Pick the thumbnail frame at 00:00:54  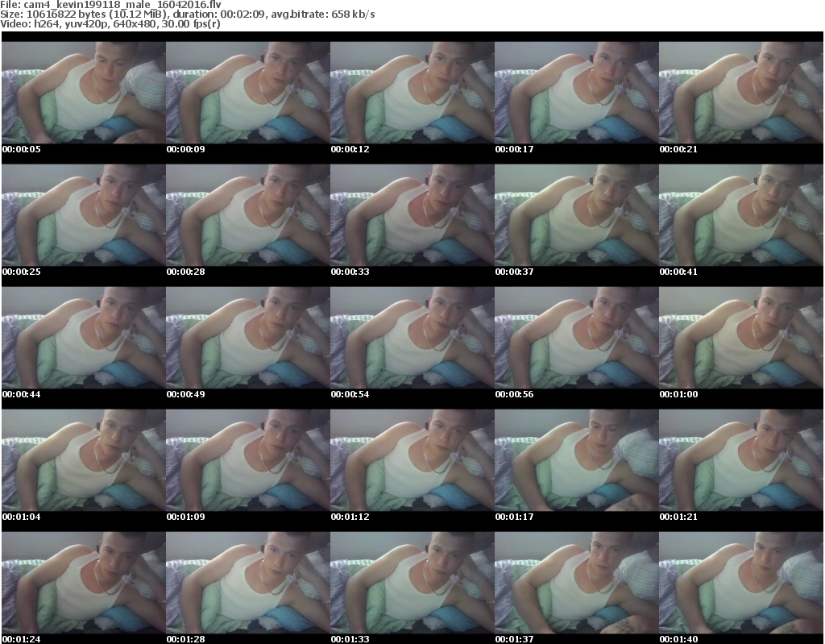tap(412, 338)
